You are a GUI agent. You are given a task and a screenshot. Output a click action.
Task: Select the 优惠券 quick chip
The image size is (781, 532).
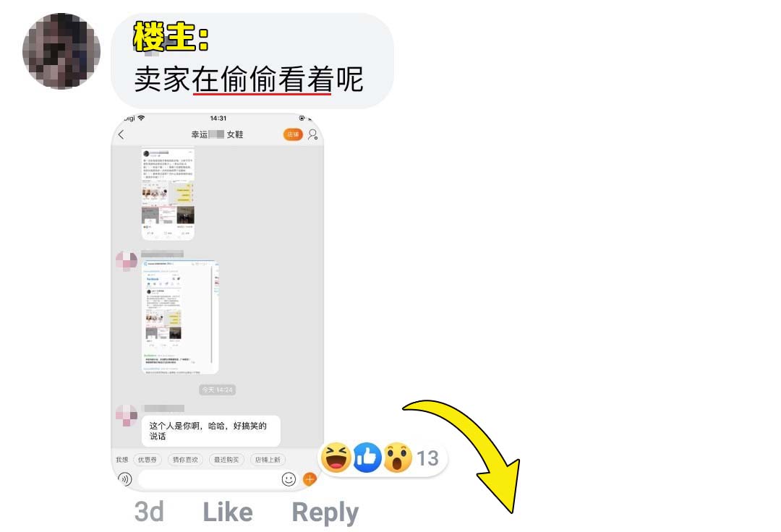148,459
